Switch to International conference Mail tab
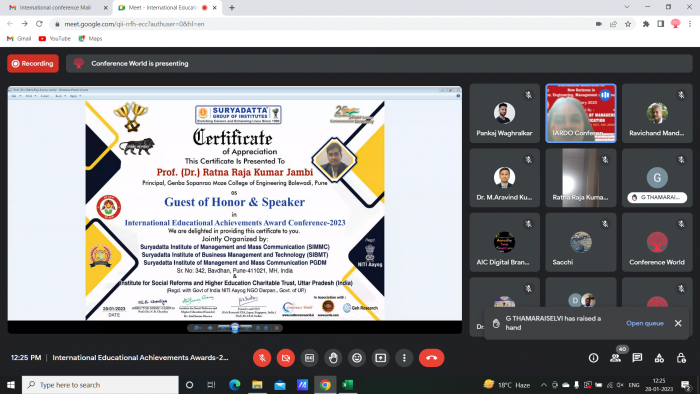This screenshot has height=394, width=700. pyautogui.click(x=55, y=8)
